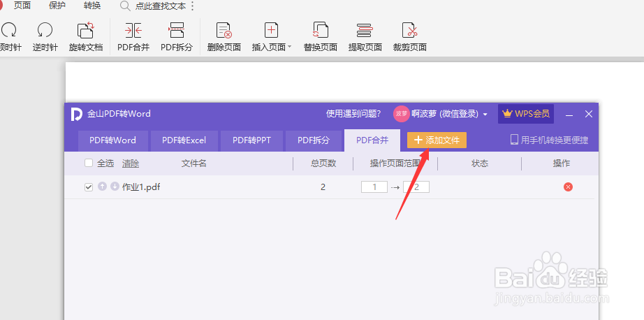Screen dimensions: 644x320
Task: Click 用手机转换更便捷 mobile convert link
Action: pyautogui.click(x=549, y=140)
